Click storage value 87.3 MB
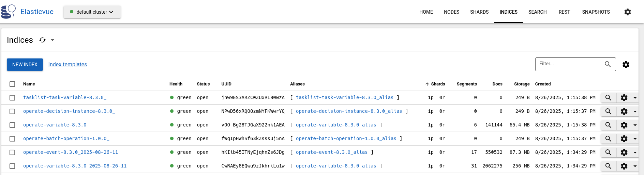644x175 pixels. (520, 152)
